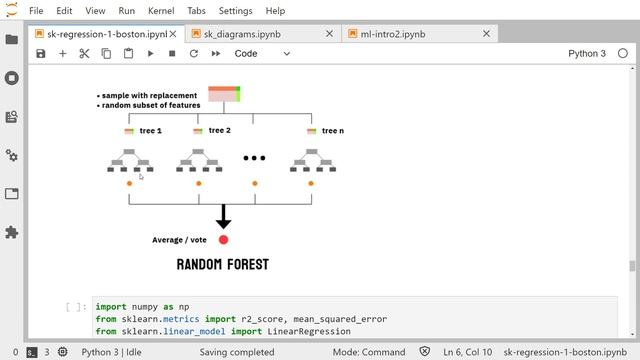
Task: Insert a cell below with plus icon
Action: pyautogui.click(x=62, y=53)
